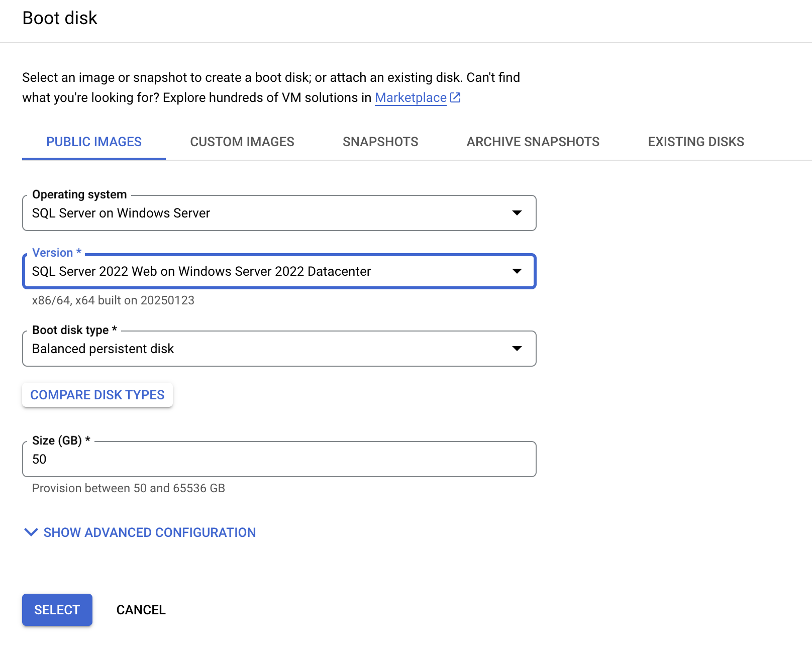This screenshot has width=812, height=658.
Task: Open the Version dropdown
Action: click(279, 271)
